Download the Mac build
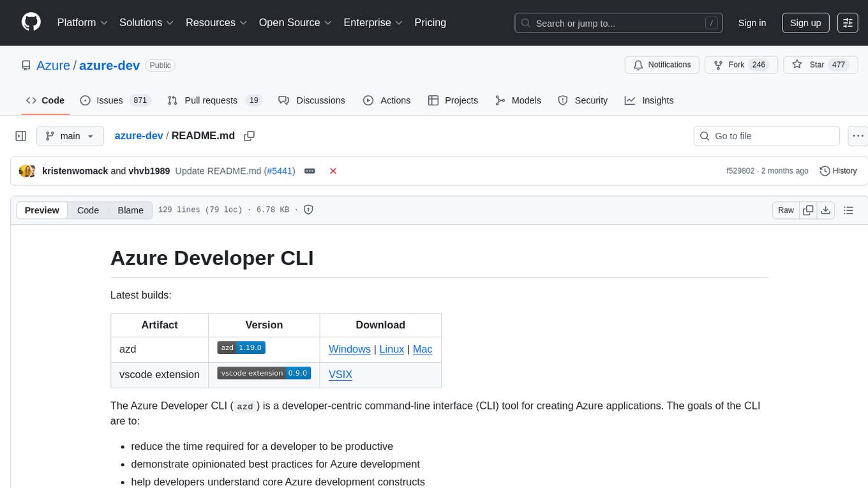868x488 pixels. point(423,349)
